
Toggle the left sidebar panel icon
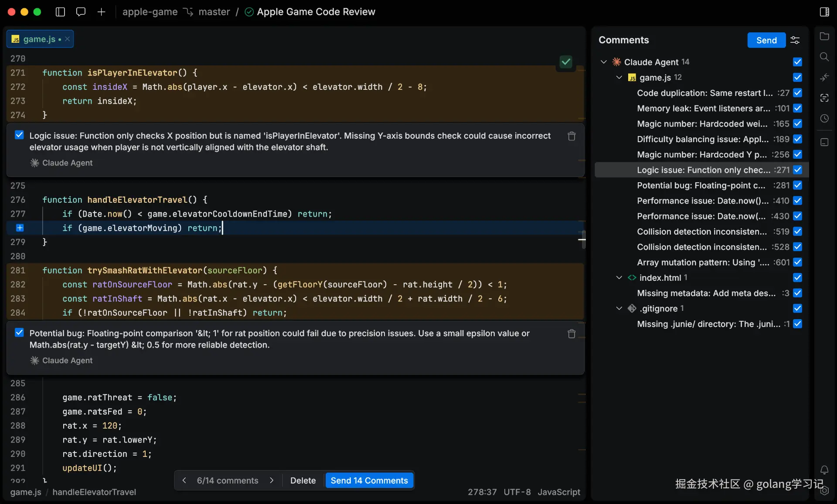click(x=60, y=12)
